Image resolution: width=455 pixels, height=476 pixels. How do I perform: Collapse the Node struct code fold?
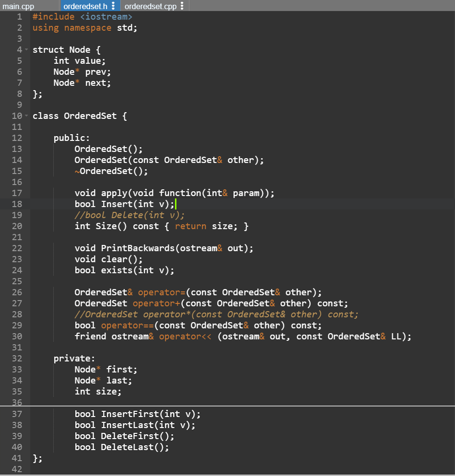click(27, 49)
